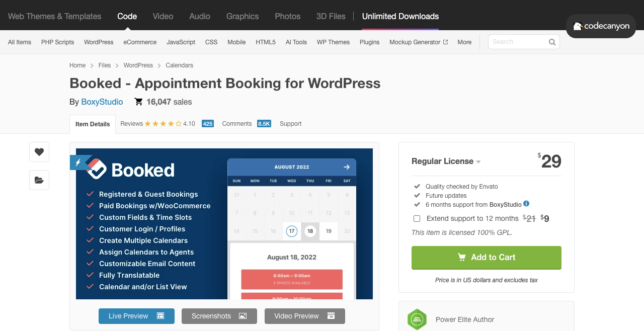Select JavaScript category
The image size is (644, 331).
tap(181, 42)
